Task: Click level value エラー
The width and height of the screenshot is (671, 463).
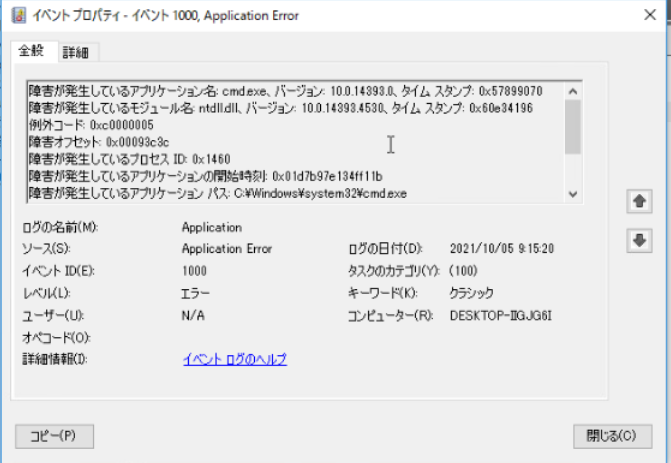Action: pyautogui.click(x=196, y=293)
